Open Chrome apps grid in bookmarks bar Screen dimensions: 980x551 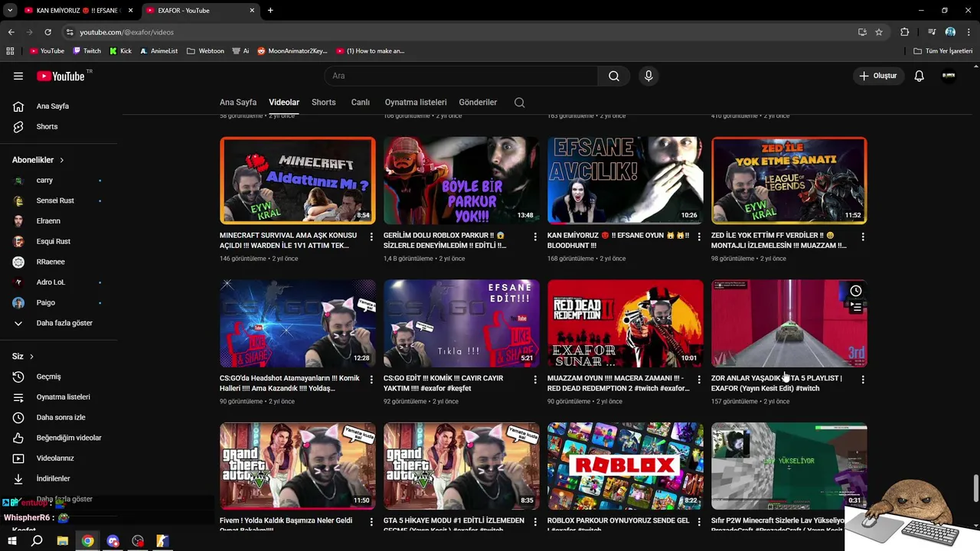pos(10,51)
